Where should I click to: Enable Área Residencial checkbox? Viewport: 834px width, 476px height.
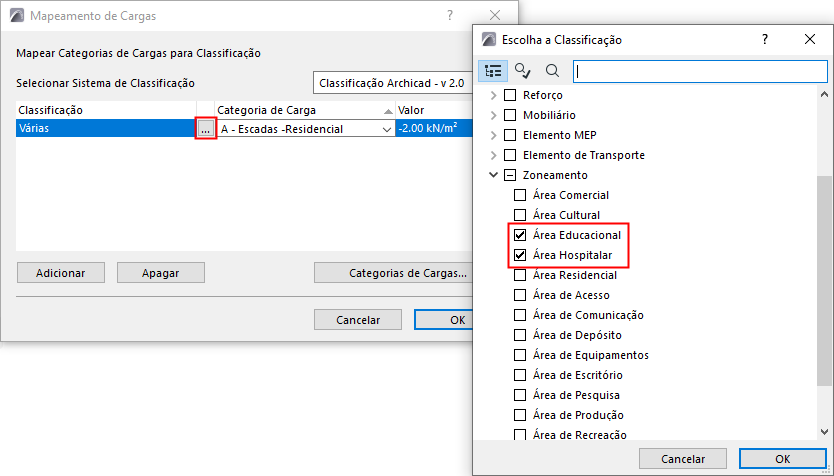[x=520, y=275]
